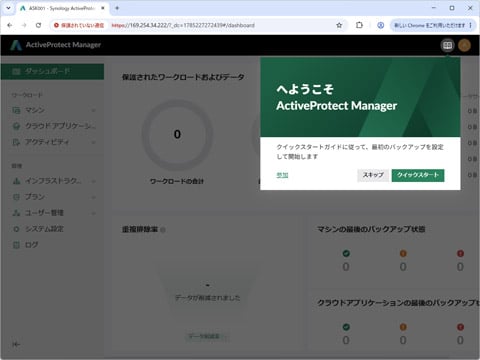Image resolution: width=480 pixels, height=360 pixels.
Task: Click green success icon under cloud application status
Action: pos(346,327)
